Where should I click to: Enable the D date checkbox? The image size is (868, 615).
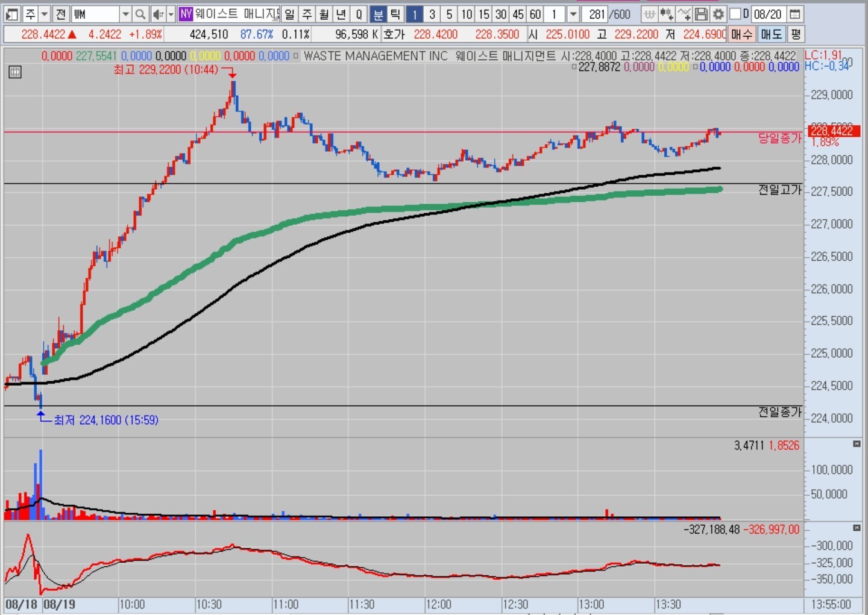click(x=735, y=14)
